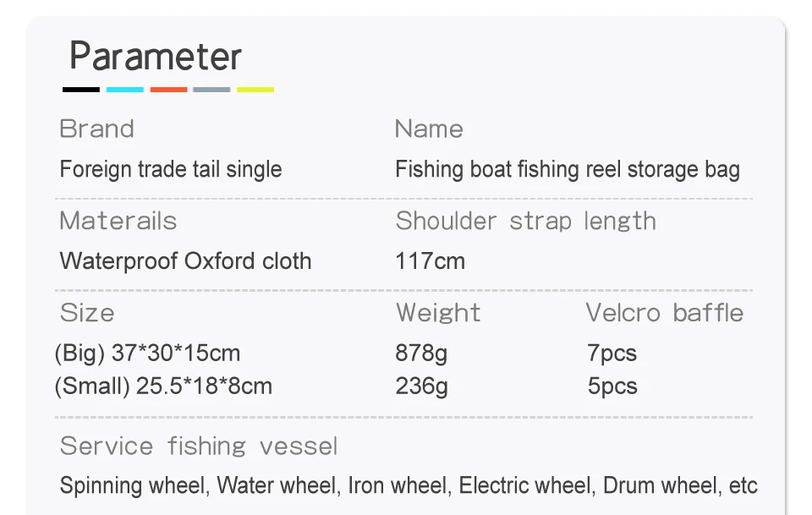Click the yellow color bar under Parameter
The image size is (812, 515).
(255, 89)
